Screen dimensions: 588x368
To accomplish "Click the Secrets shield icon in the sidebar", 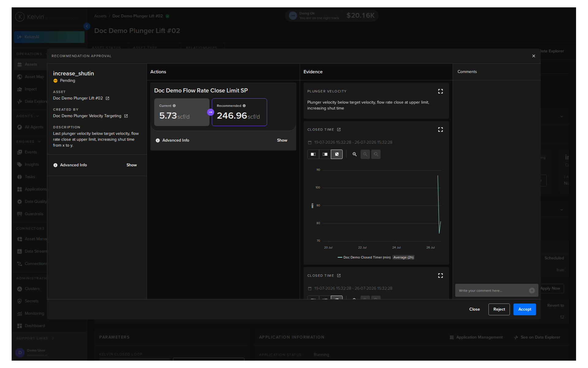I will point(20,301).
